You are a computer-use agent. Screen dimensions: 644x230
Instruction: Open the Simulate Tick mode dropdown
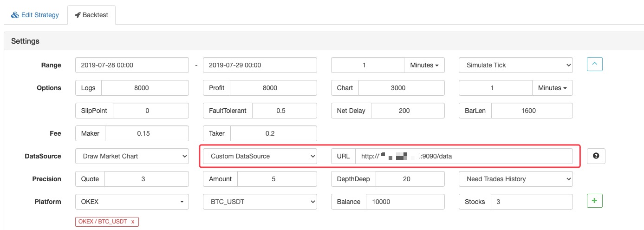coord(515,65)
